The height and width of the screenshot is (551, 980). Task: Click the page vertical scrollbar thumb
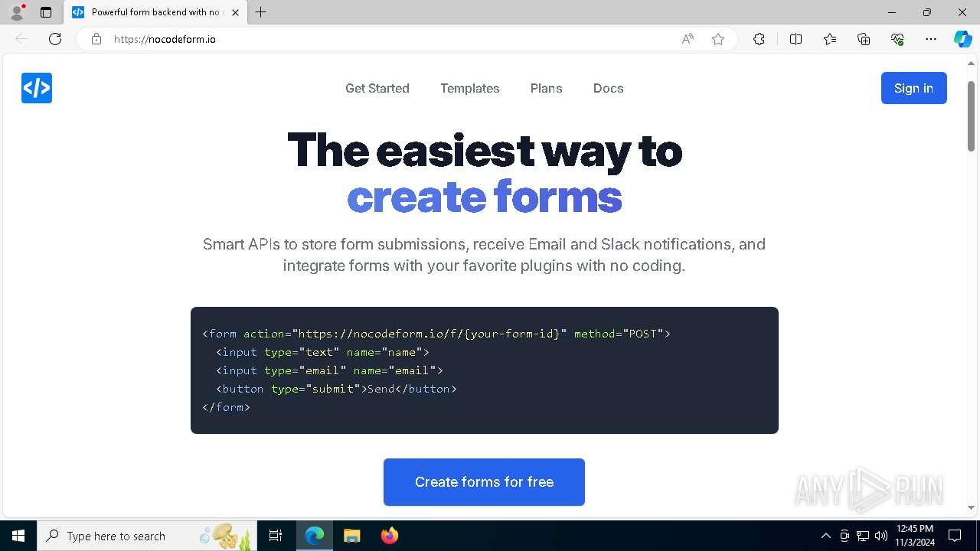coord(972,115)
